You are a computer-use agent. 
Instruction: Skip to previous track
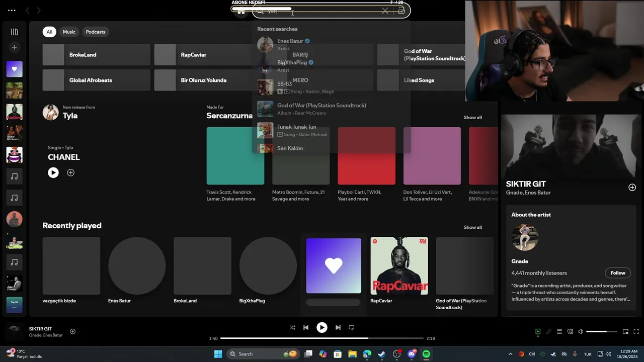tap(305, 327)
